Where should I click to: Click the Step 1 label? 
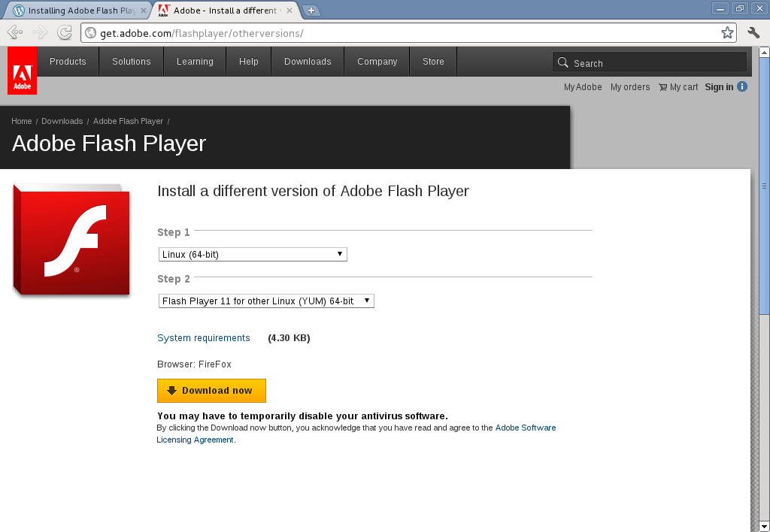[x=174, y=232]
